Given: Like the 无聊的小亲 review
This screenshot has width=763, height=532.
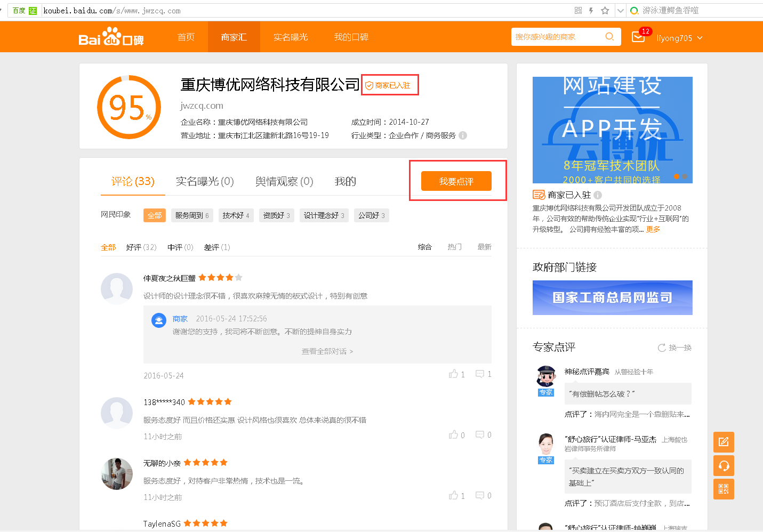Looking at the screenshot, I should click(x=454, y=496).
